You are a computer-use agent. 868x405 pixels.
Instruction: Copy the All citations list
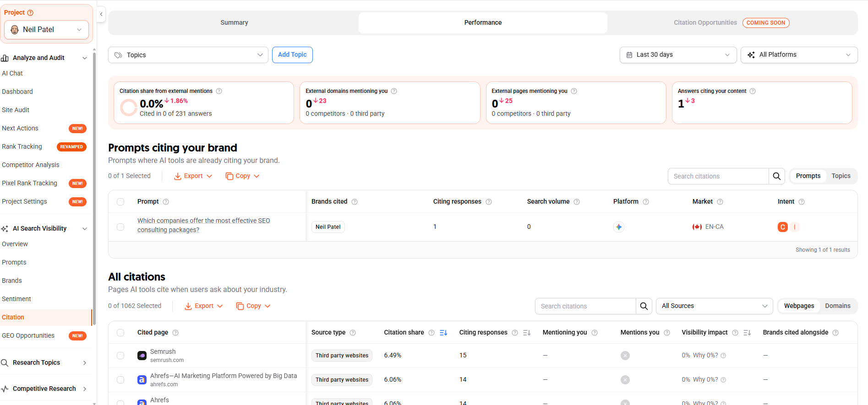click(x=253, y=306)
